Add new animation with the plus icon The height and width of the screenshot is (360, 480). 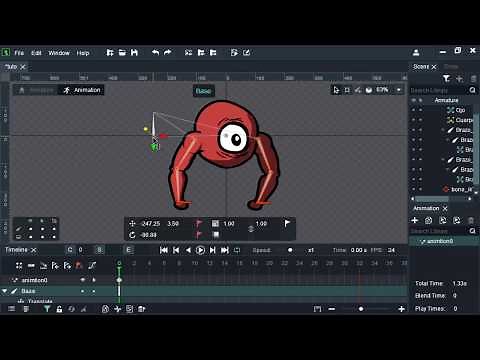[x=415, y=220]
